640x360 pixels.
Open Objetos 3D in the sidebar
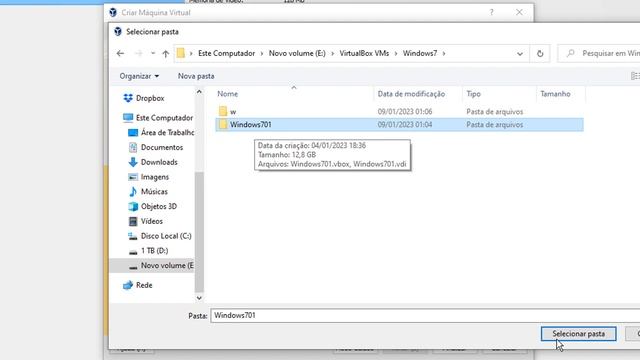tap(158, 206)
